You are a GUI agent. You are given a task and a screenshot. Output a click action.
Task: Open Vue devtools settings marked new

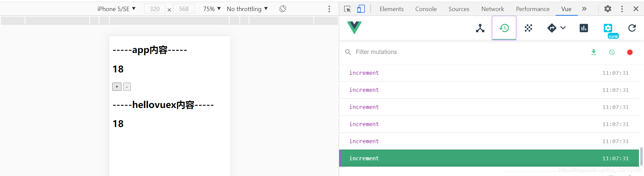pos(609,29)
